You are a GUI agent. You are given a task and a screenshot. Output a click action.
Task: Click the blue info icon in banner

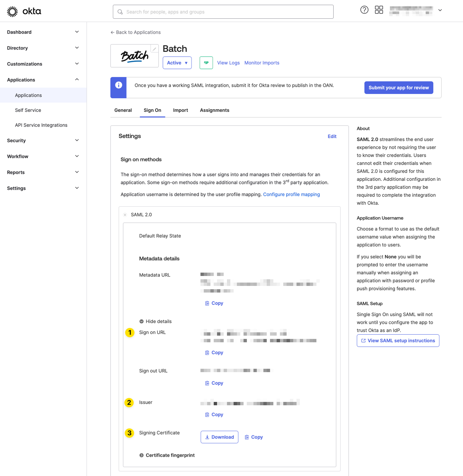119,85
